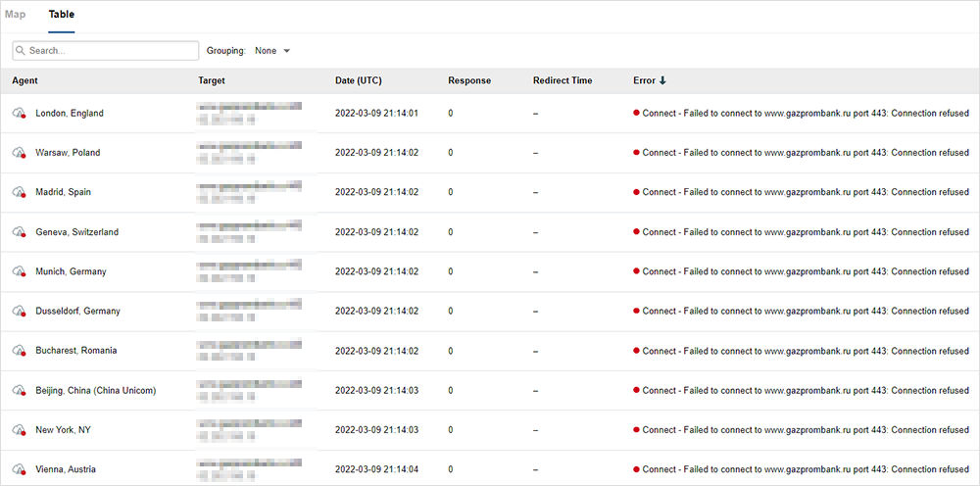Click the Munich, Germany agent cloud icon
Image resolution: width=980 pixels, height=486 pixels.
click(19, 271)
